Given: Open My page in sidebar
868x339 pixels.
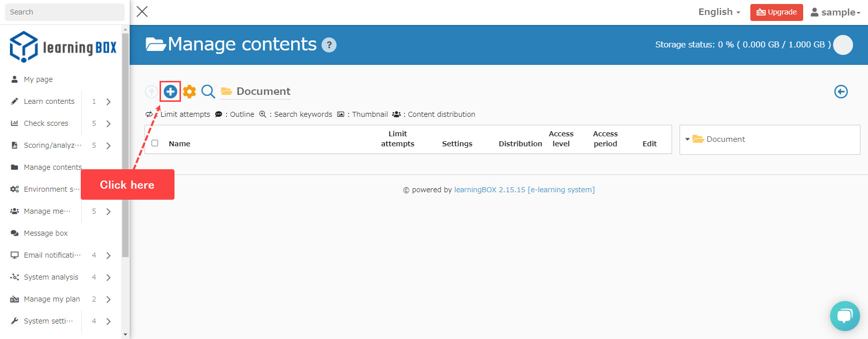Looking at the screenshot, I should tap(38, 79).
